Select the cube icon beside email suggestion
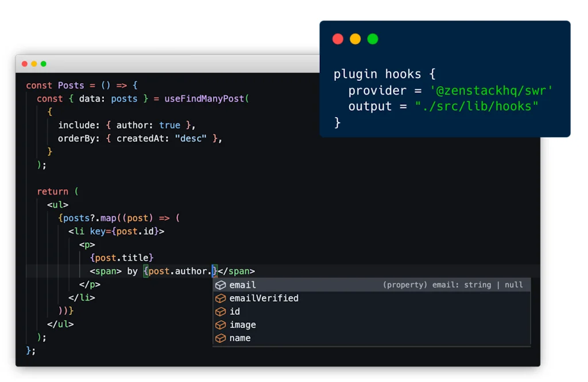588x382 pixels. tap(221, 284)
